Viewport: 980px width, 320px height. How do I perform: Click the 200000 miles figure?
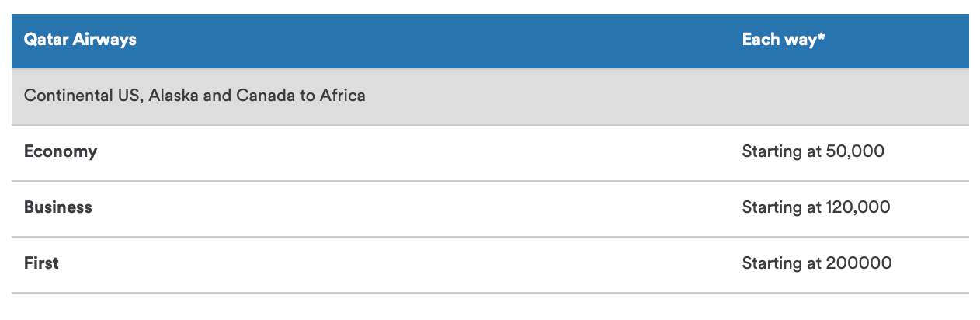click(x=859, y=263)
